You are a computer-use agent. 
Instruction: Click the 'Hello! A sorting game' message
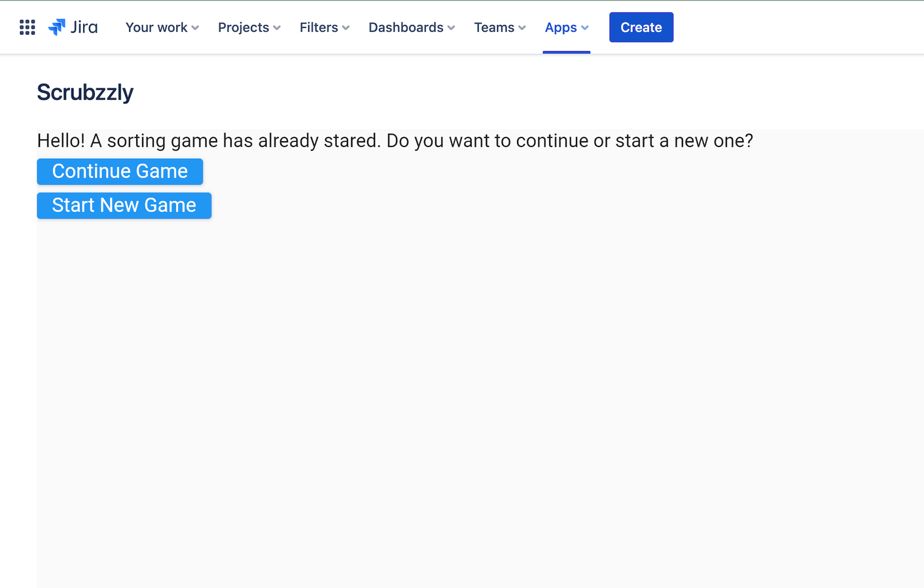click(x=395, y=141)
